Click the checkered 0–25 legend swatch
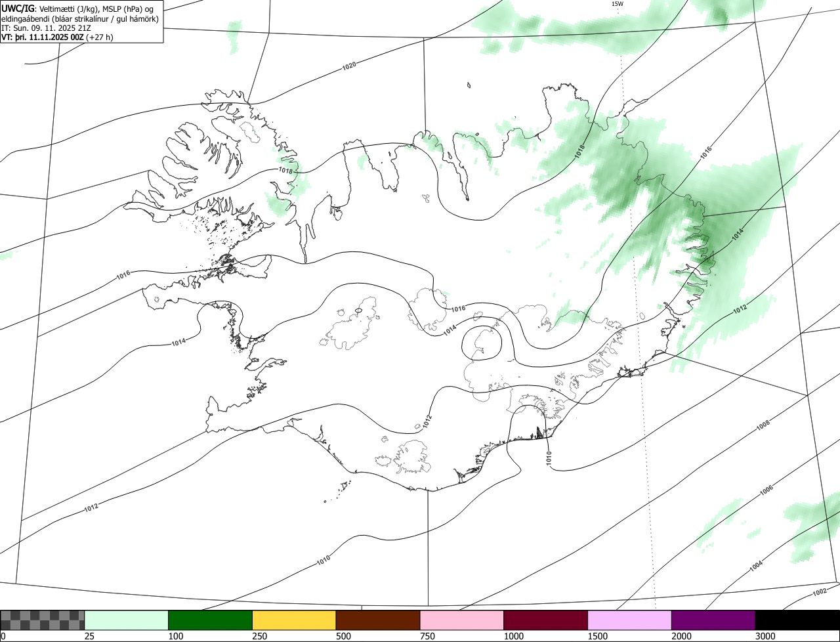The width and height of the screenshot is (840, 642). point(43,620)
